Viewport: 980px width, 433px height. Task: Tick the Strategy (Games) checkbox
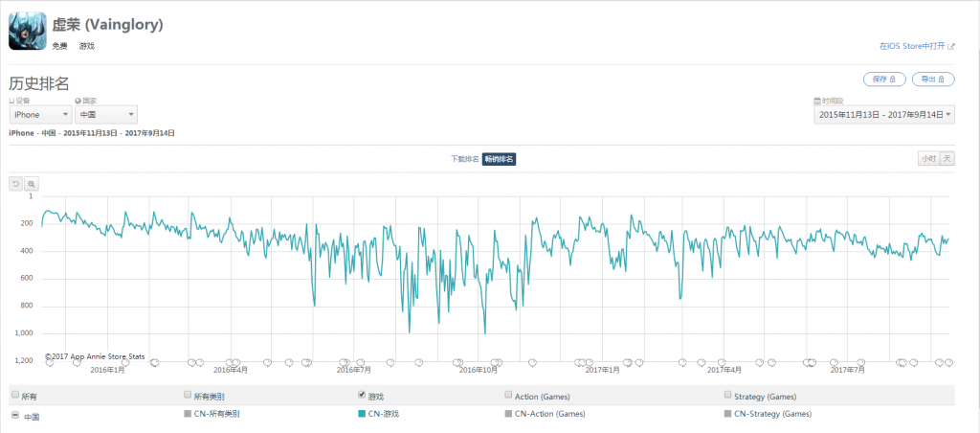(x=727, y=395)
